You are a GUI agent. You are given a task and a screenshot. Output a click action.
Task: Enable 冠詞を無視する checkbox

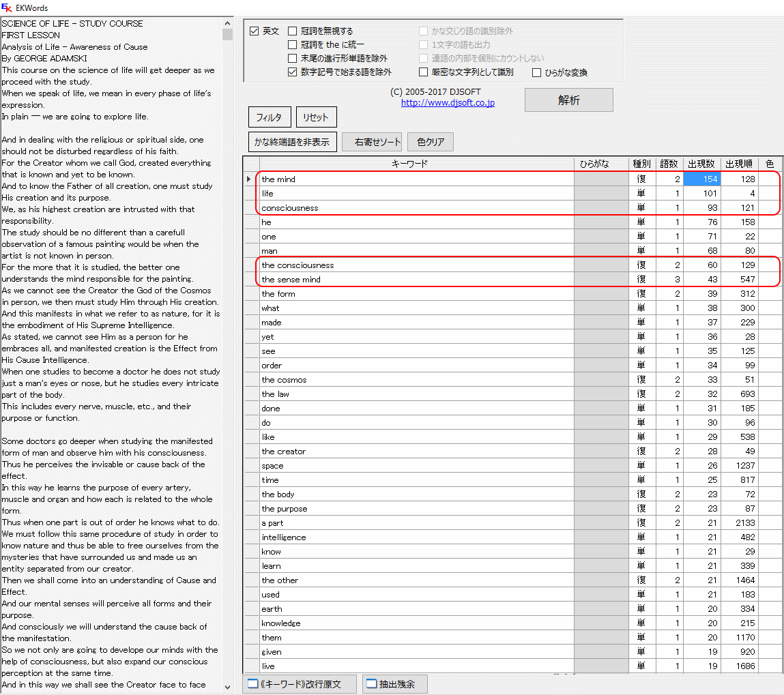tap(293, 31)
